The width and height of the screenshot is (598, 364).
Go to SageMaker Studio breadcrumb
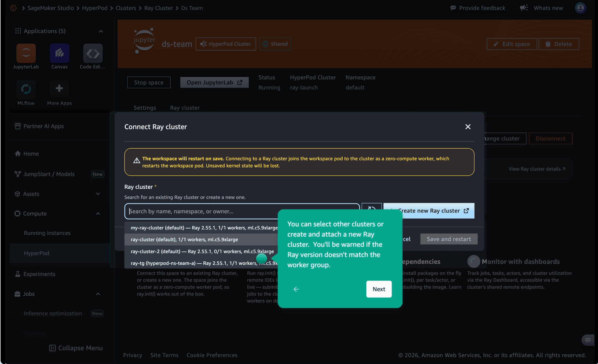(x=51, y=8)
